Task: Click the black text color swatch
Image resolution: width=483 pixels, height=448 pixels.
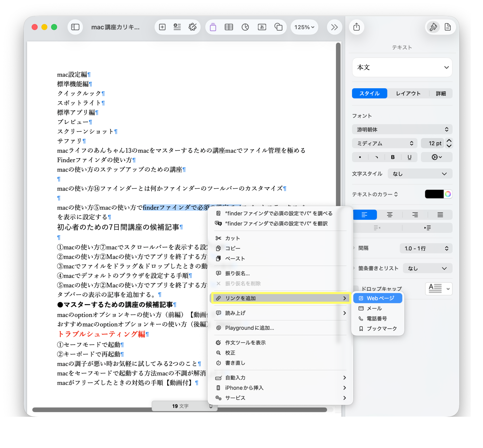Action: (x=434, y=194)
